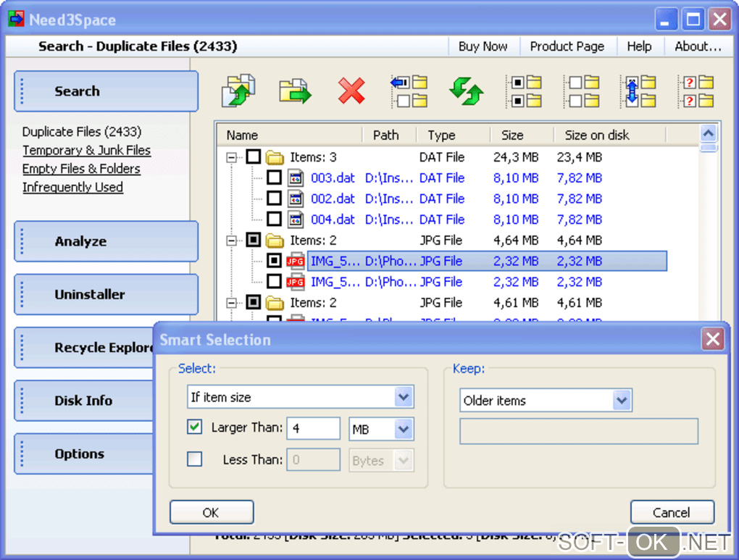Check the box next to 004.dat
Image resolution: width=739 pixels, height=560 pixels.
coord(275,220)
